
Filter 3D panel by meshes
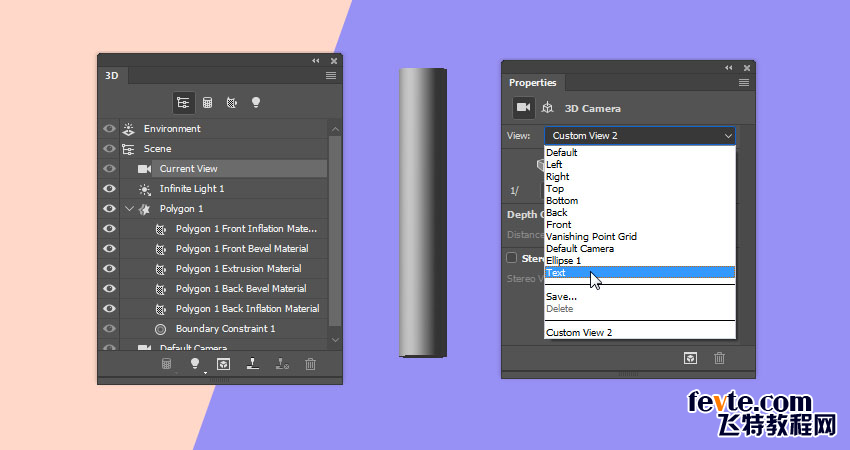tap(208, 102)
